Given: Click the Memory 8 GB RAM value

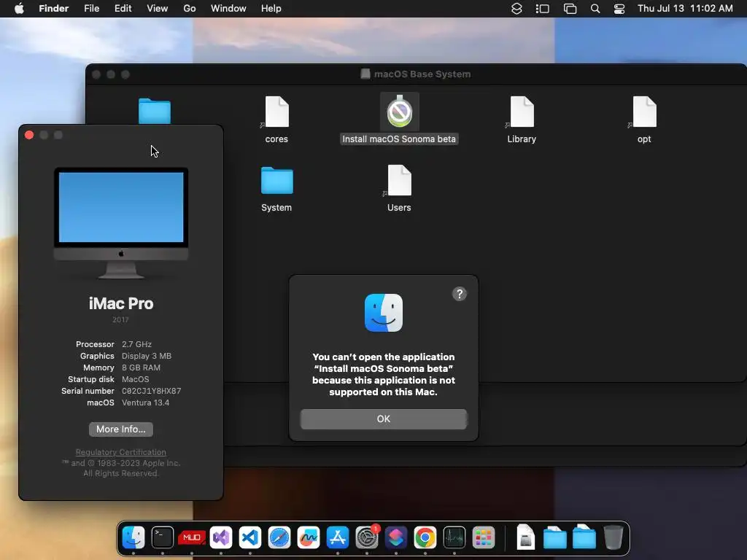Looking at the screenshot, I should click(141, 367).
